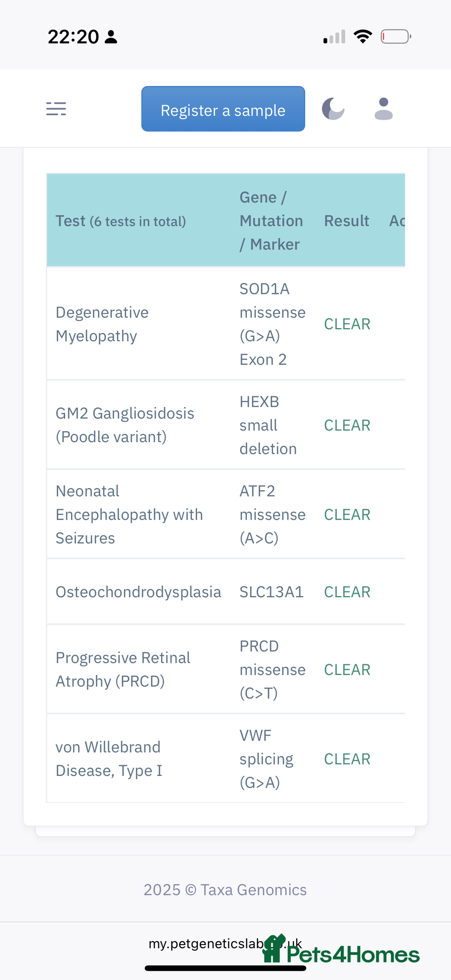The width and height of the screenshot is (451, 980).
Task: Toggle dark mode with moon icon
Action: coord(333,109)
